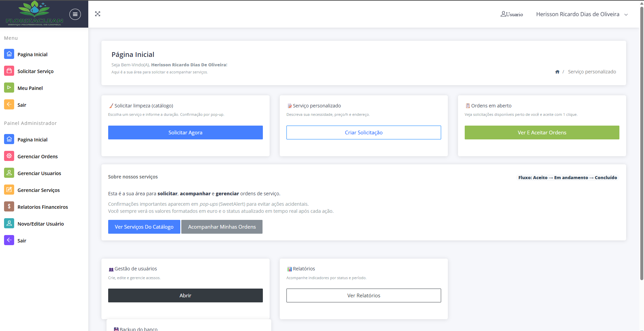Open Ver Serviços Do Catálogo
This screenshot has width=644, height=331.
(144, 227)
